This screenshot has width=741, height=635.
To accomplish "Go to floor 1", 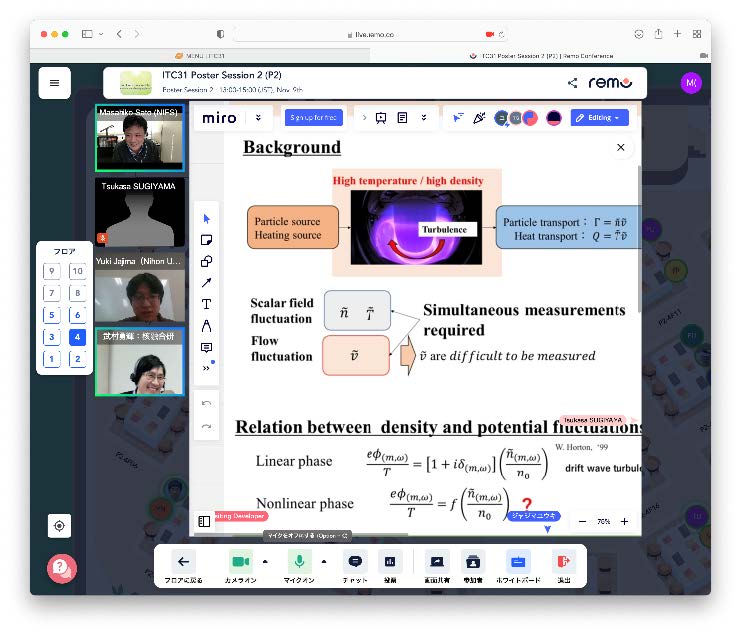I will 52,359.
